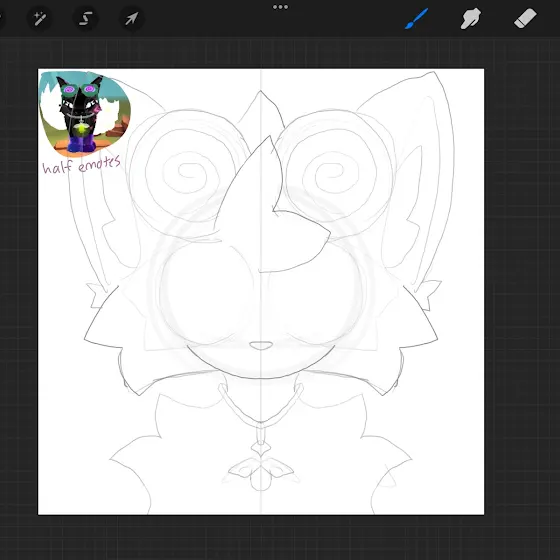
Task: Tap the tip of the right ear
Action: [433, 73]
